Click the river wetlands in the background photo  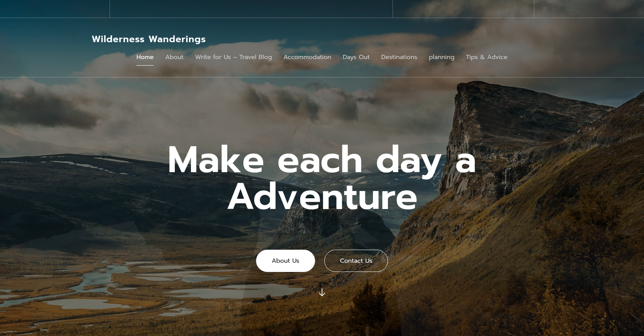tap(115, 284)
